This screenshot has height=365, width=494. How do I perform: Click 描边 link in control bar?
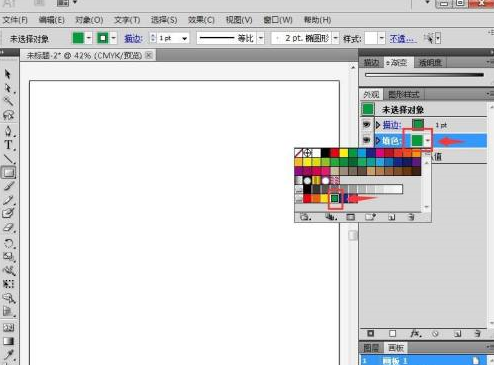click(x=133, y=38)
